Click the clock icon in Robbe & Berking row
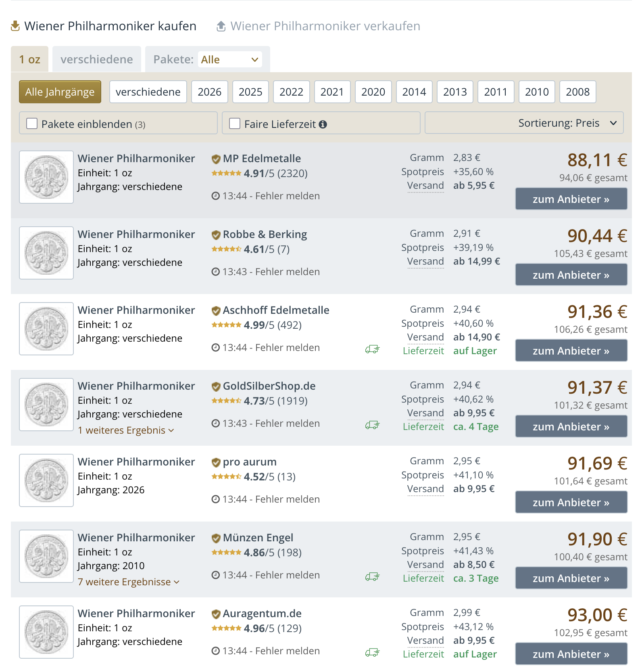 pos(216,272)
